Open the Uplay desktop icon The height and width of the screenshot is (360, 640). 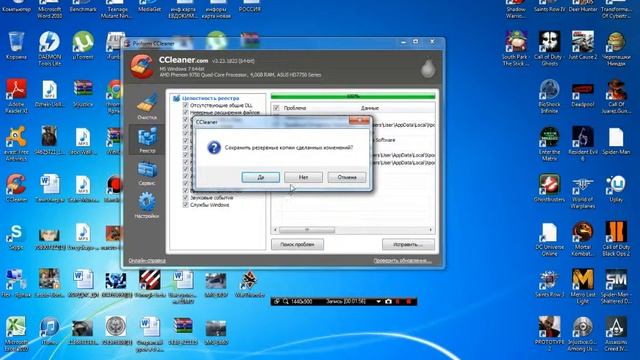pyautogui.click(x=616, y=188)
